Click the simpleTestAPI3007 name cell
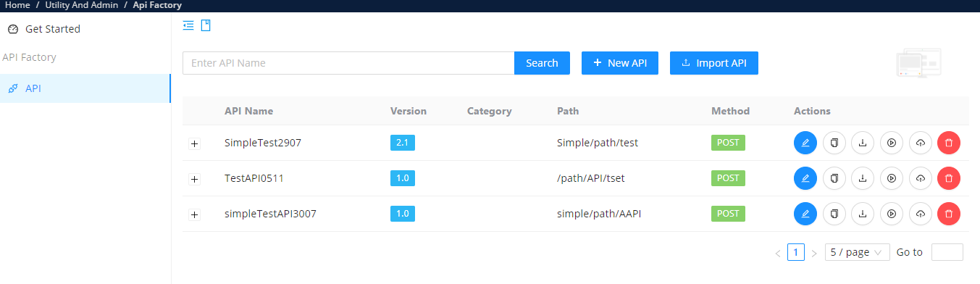 [x=270, y=214]
